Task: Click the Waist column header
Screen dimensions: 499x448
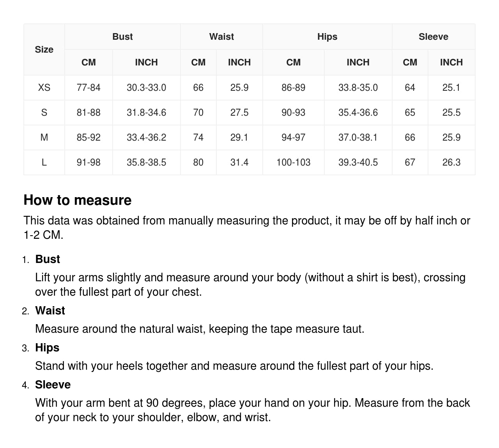Action: point(221,37)
